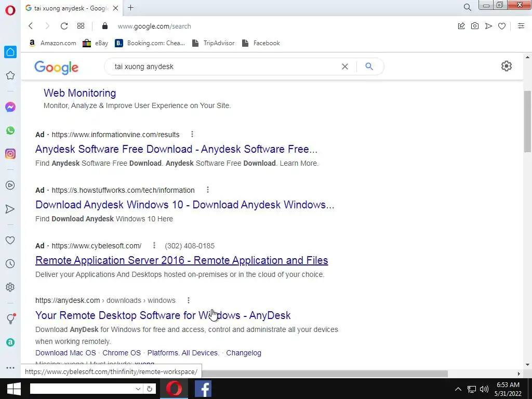Open Easy Setup sliders icon

[x=521, y=26]
